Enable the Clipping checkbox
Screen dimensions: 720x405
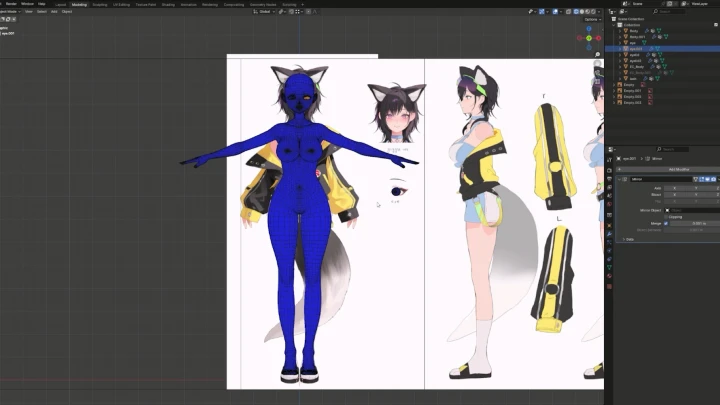[x=666, y=217]
